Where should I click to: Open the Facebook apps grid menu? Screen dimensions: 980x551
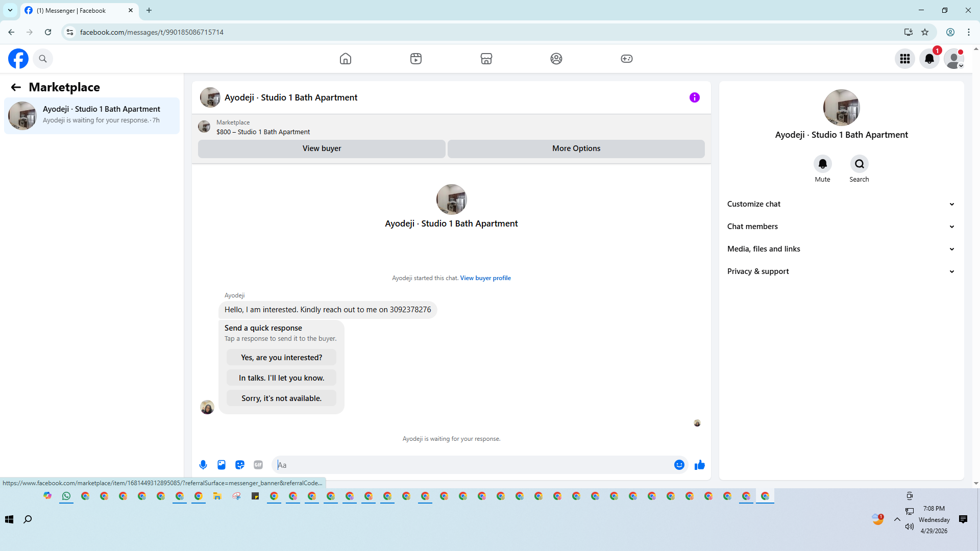[x=905, y=59]
